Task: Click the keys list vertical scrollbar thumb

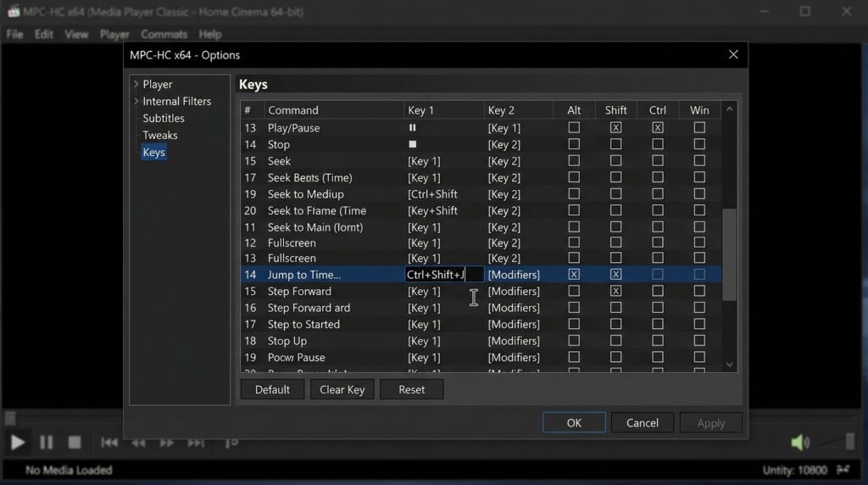Action: point(730,254)
